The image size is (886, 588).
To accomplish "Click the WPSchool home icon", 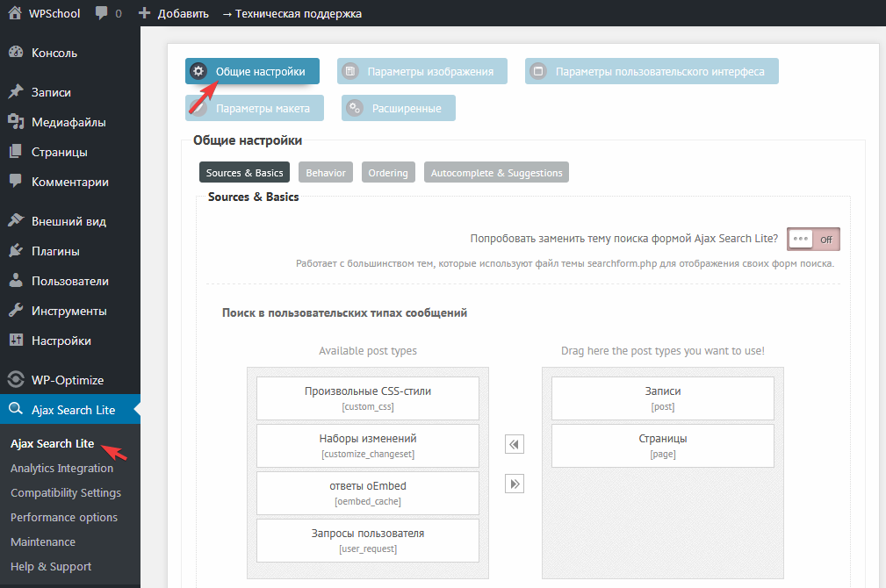I will (15, 13).
